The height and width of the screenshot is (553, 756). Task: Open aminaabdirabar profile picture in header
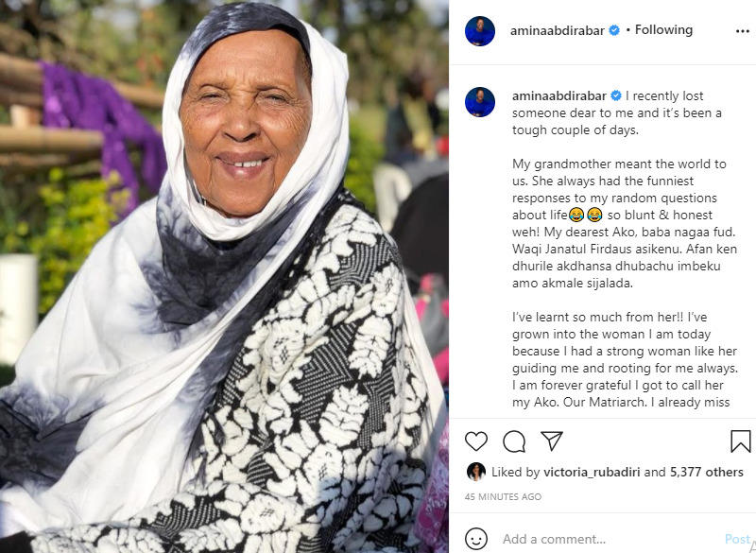480,31
